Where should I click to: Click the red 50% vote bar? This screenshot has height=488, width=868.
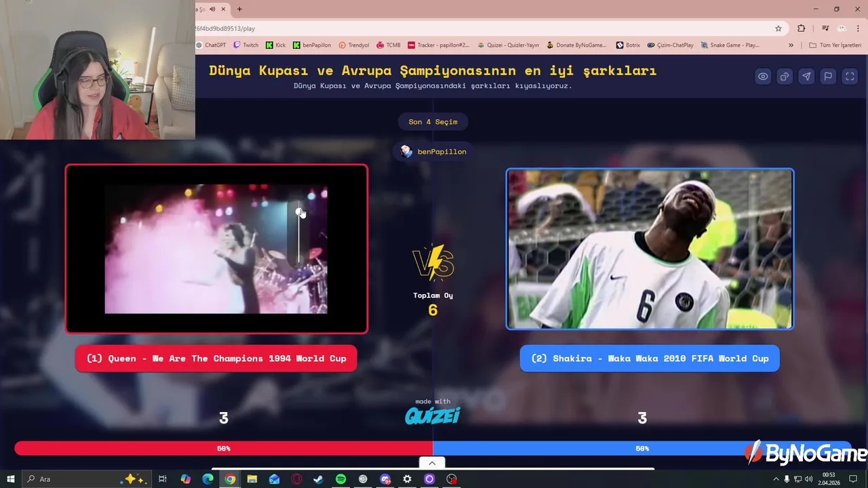(224, 449)
